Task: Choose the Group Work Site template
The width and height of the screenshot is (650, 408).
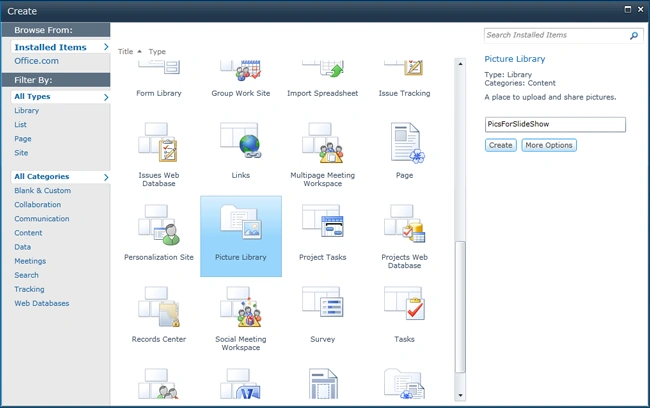Action: [x=240, y=70]
